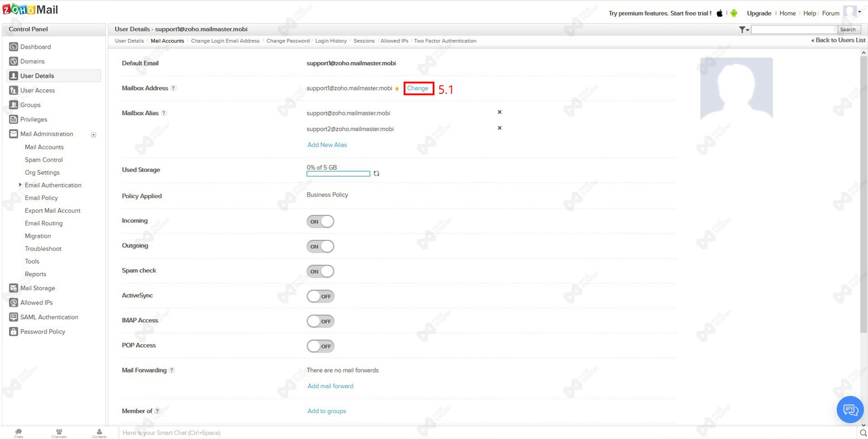Open Chats in the bottom bar

[x=19, y=433]
